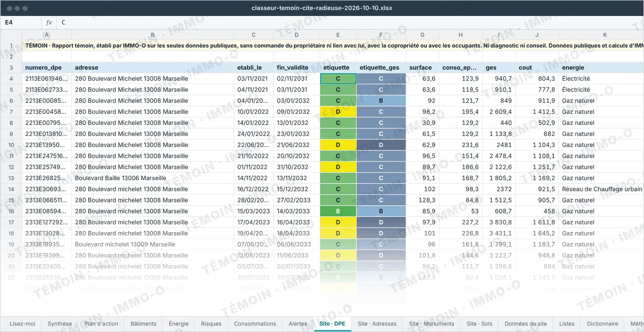This screenshot has height=332, width=644.
Task: Select the Énergie sheet tab
Action: point(178,324)
